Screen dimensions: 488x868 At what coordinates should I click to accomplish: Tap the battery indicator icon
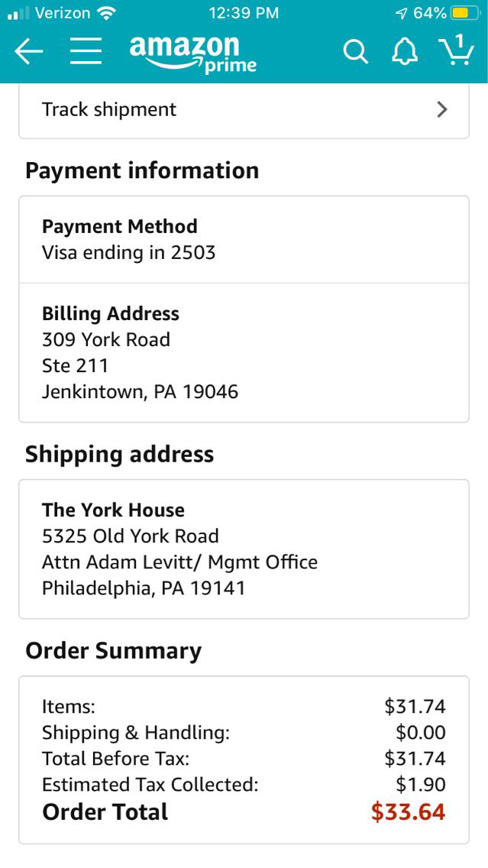[x=463, y=13]
